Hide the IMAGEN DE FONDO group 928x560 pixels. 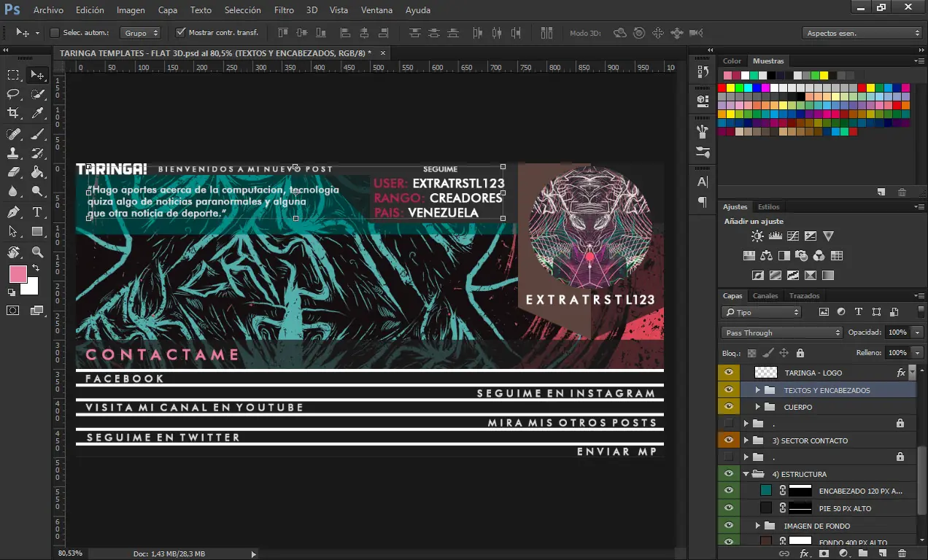click(x=728, y=526)
